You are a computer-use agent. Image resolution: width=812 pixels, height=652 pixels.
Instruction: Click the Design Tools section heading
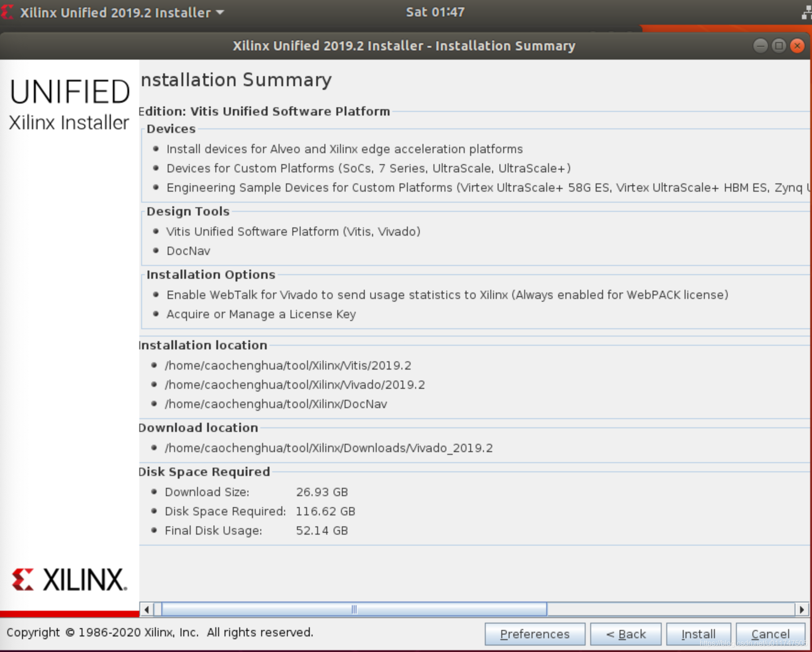pyautogui.click(x=188, y=211)
